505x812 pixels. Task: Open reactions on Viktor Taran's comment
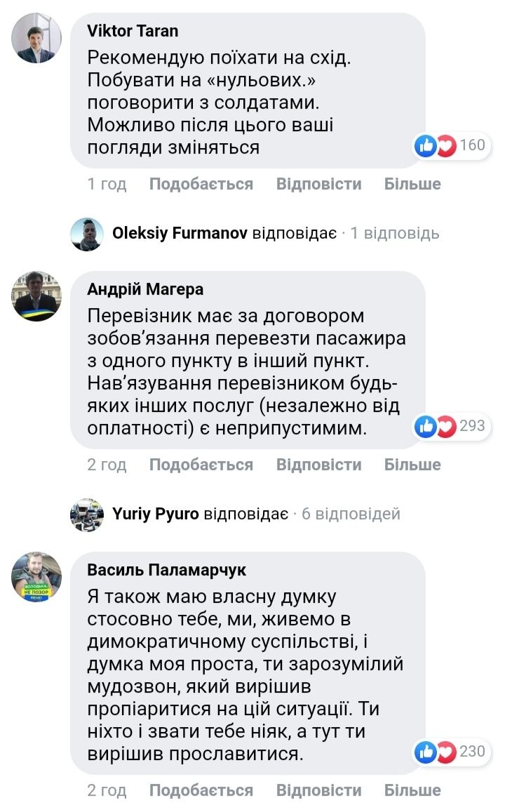(x=451, y=145)
